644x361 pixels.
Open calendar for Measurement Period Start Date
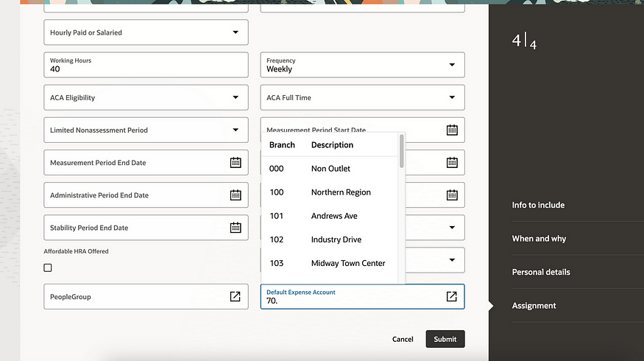pos(452,130)
